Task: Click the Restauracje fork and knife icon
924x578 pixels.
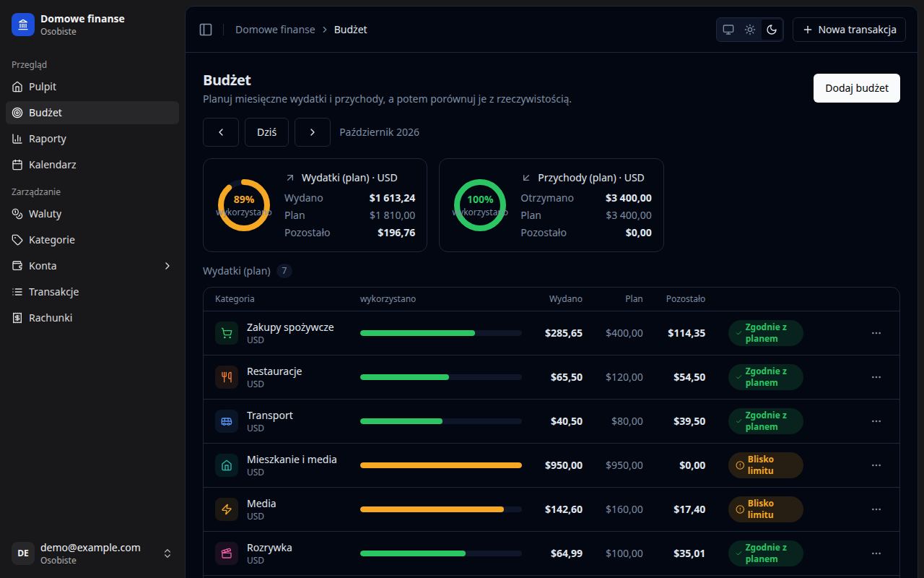Action: (227, 377)
